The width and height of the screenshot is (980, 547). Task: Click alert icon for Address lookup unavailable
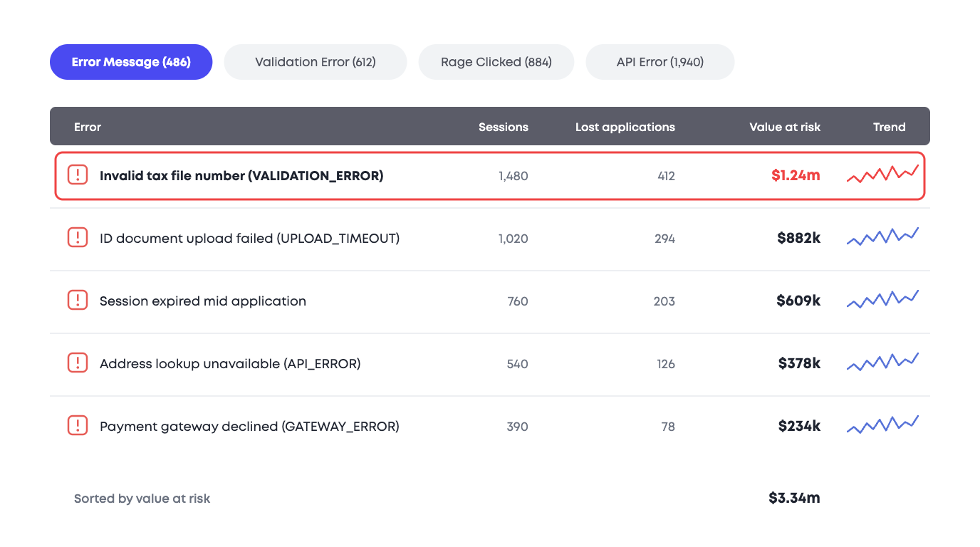point(78,363)
